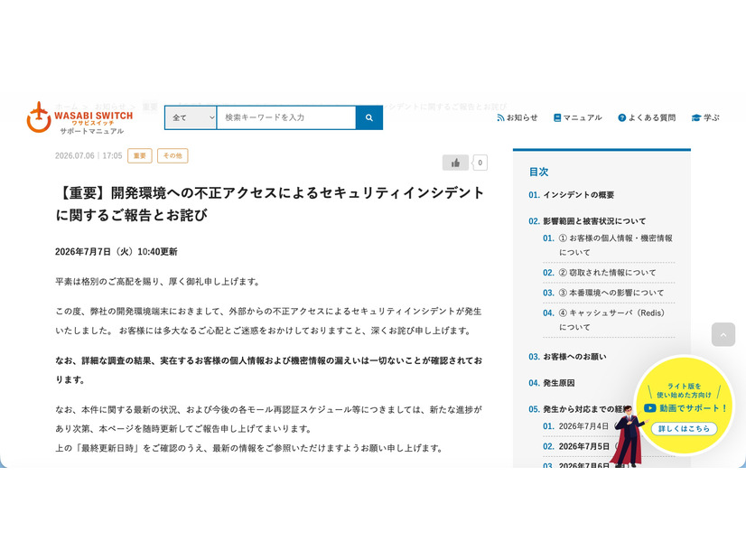Jump to ③ 本番環境への影響について
The height and width of the screenshot is (560, 746).
coord(603,293)
